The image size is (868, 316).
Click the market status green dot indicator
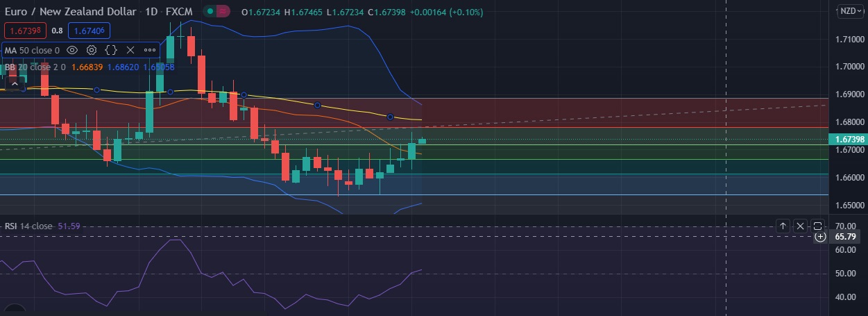tap(210, 12)
